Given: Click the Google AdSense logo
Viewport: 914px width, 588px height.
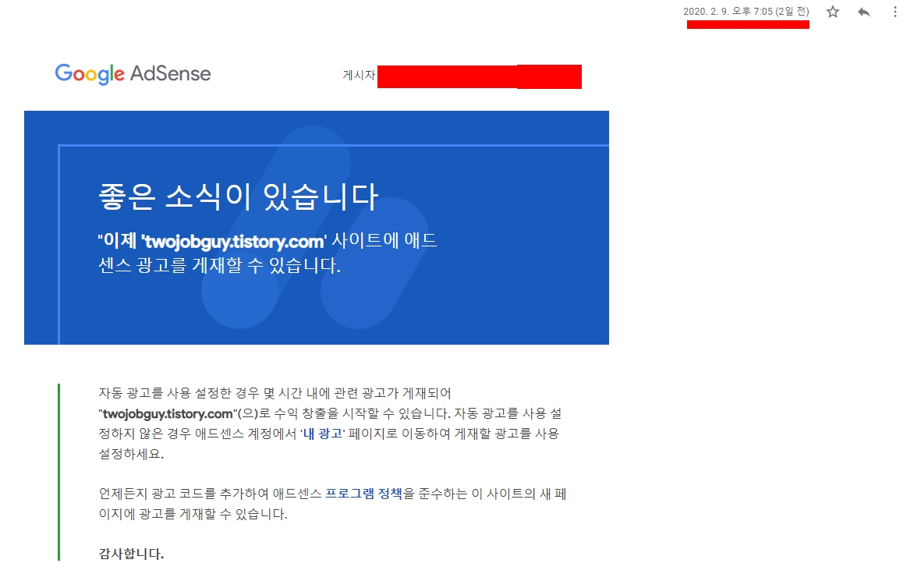Looking at the screenshot, I should point(133,74).
